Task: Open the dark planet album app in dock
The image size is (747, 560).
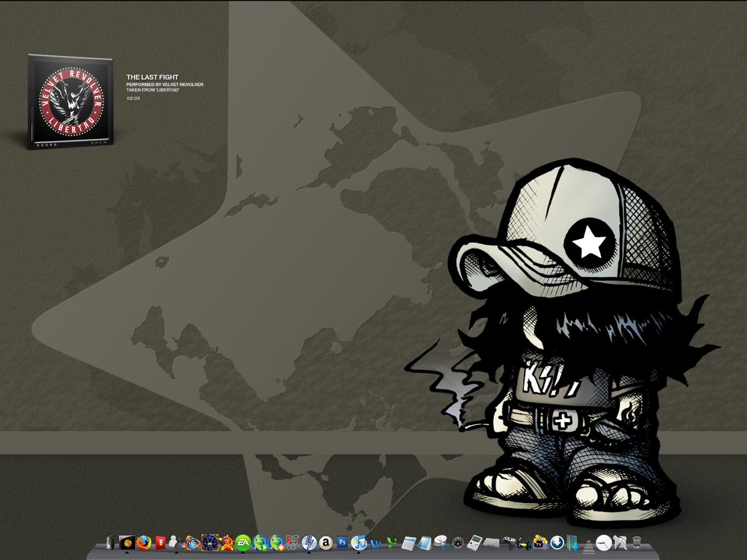Action: 127,543
